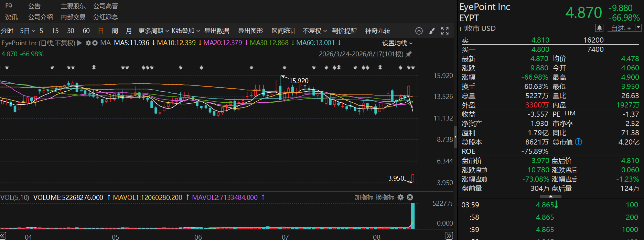Click the 03:59 trade row at 4.865

tap(550, 205)
